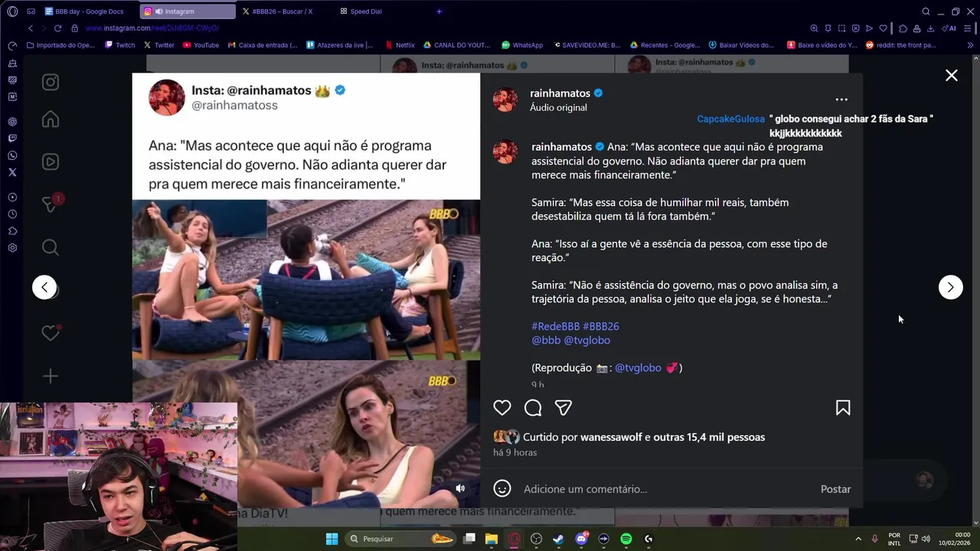Screen dimensions: 980x551
Task: Switch to the Instagram tab
Action: pyautogui.click(x=188, y=11)
